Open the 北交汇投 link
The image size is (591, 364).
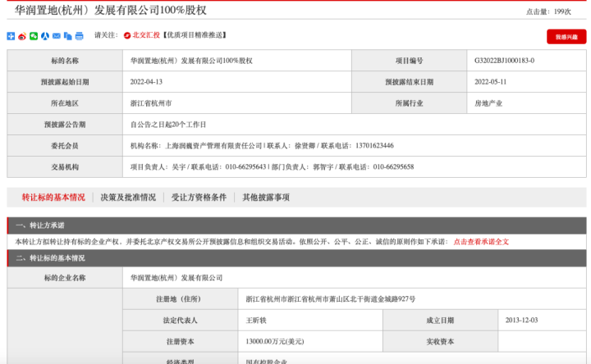pyautogui.click(x=146, y=35)
